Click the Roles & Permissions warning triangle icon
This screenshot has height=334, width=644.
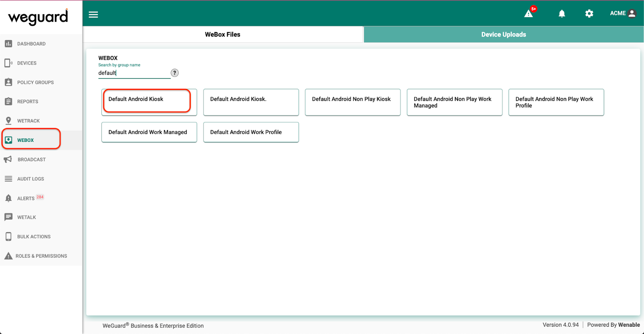point(8,256)
